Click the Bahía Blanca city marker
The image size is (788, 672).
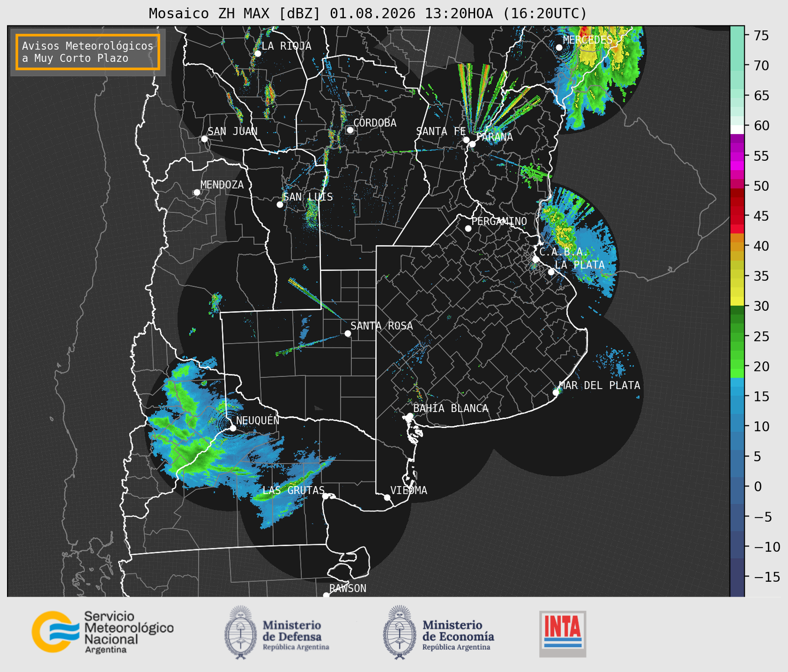click(410, 416)
